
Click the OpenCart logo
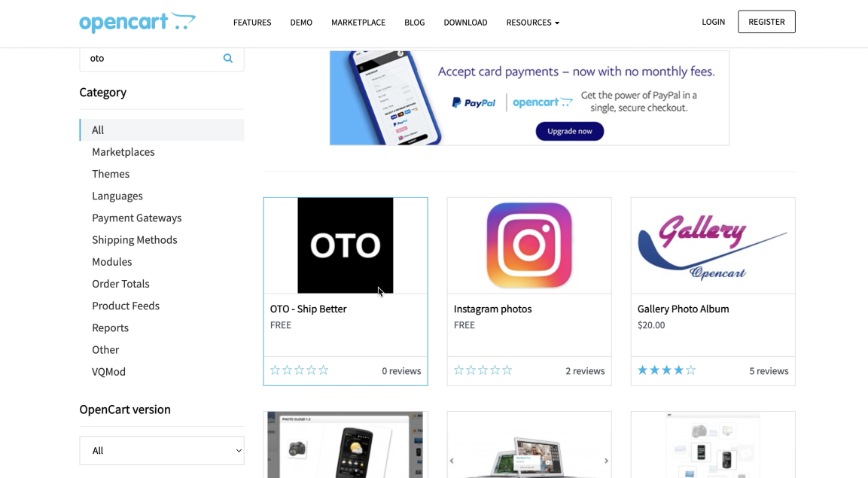point(137,22)
